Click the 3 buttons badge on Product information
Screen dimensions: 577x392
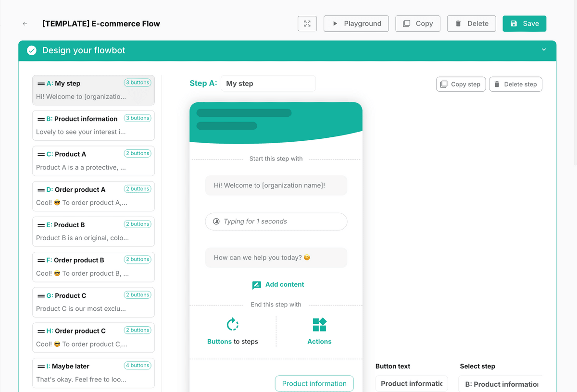(x=138, y=118)
